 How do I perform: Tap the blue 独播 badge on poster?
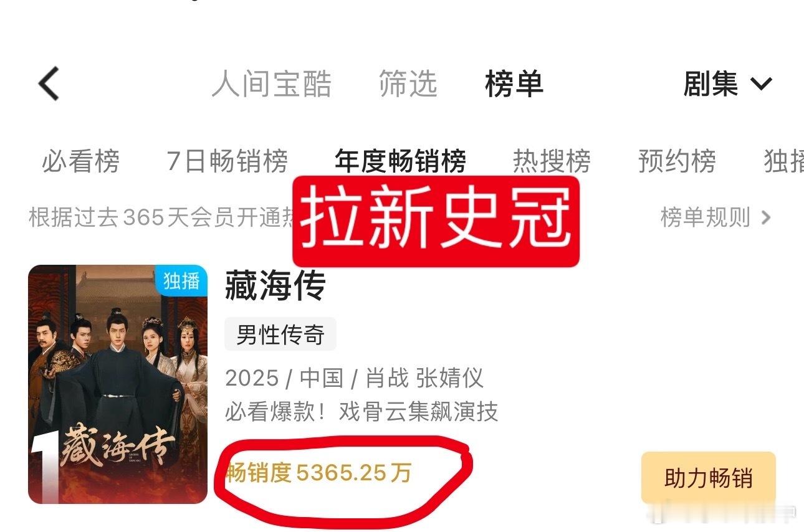[x=181, y=281]
